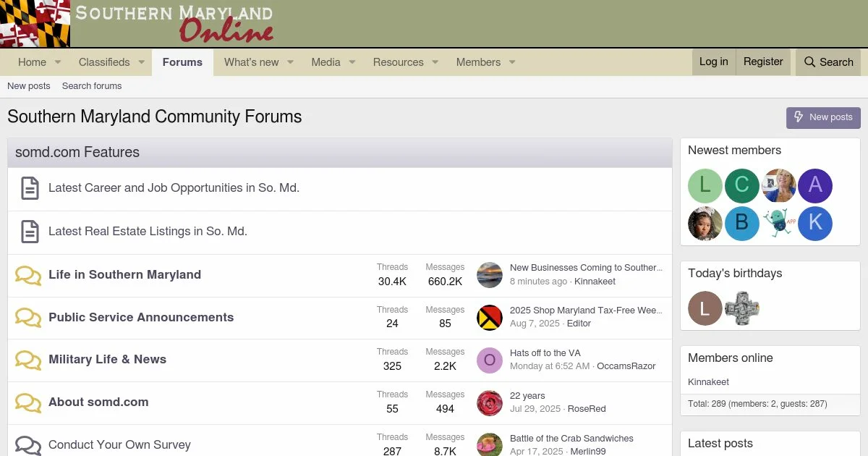Image resolution: width=868 pixels, height=456 pixels.
Task: Open thread 'Hats off to the VA'
Action: (x=545, y=353)
